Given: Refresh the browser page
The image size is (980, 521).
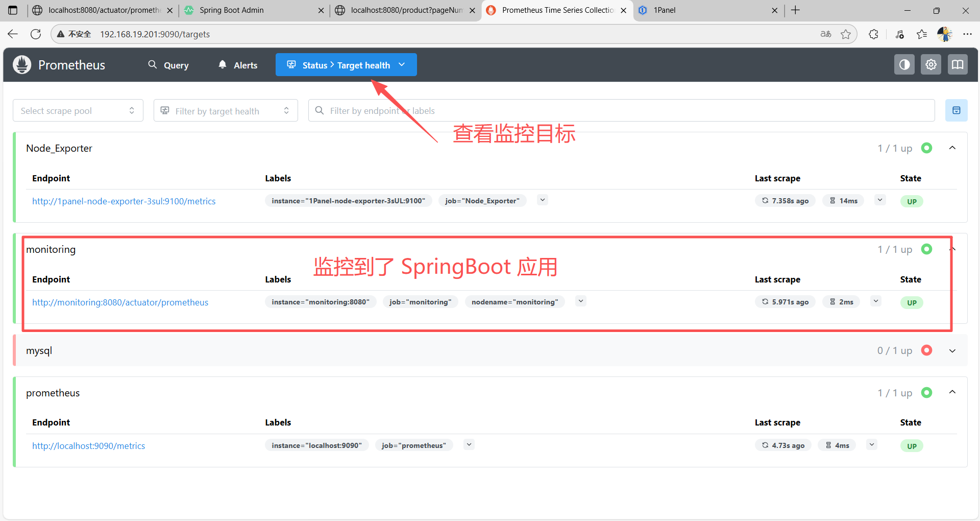Looking at the screenshot, I should pyautogui.click(x=36, y=34).
